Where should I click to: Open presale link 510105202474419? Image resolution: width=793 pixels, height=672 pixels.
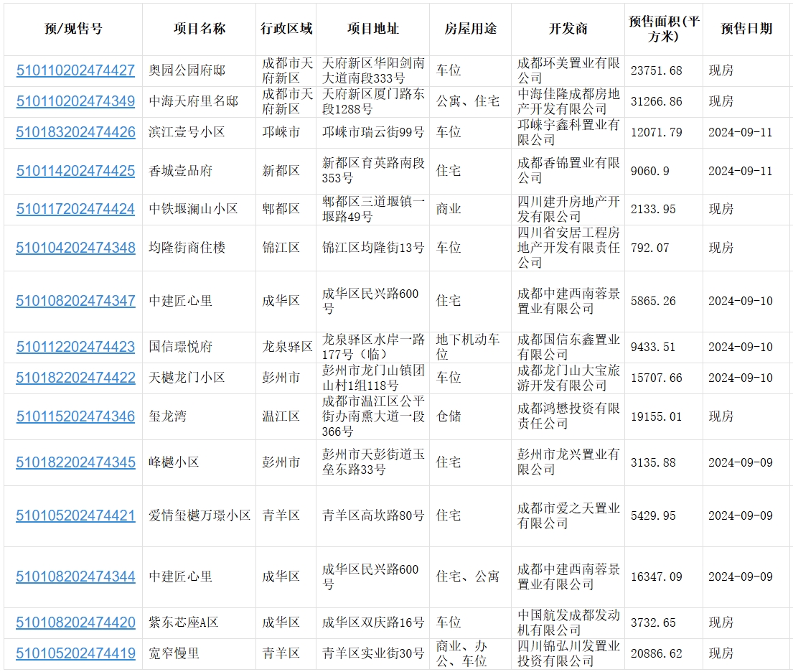pyautogui.click(x=75, y=653)
